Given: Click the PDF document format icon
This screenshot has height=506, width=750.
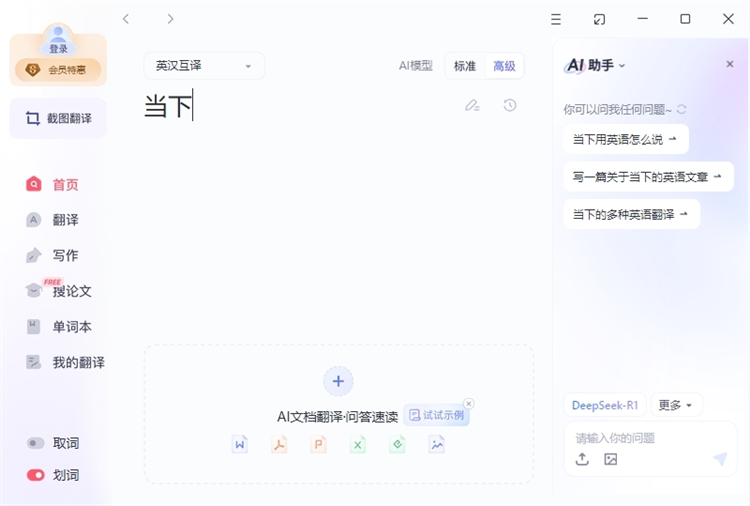Looking at the screenshot, I should click(279, 444).
